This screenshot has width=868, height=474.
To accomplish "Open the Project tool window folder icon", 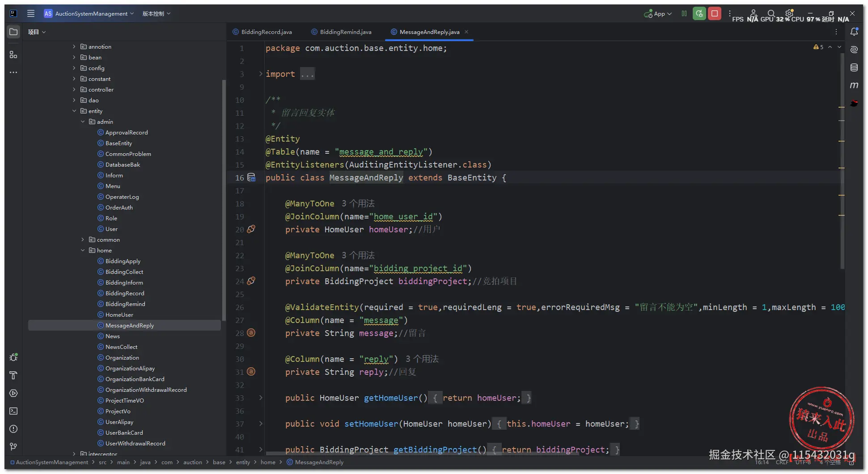I will click(x=13, y=32).
